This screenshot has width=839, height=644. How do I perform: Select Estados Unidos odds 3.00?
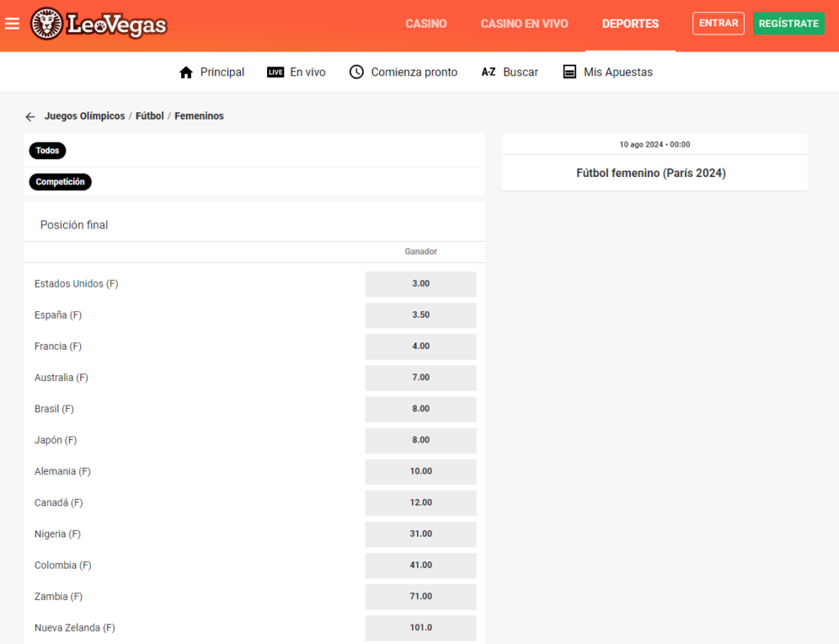[420, 283]
